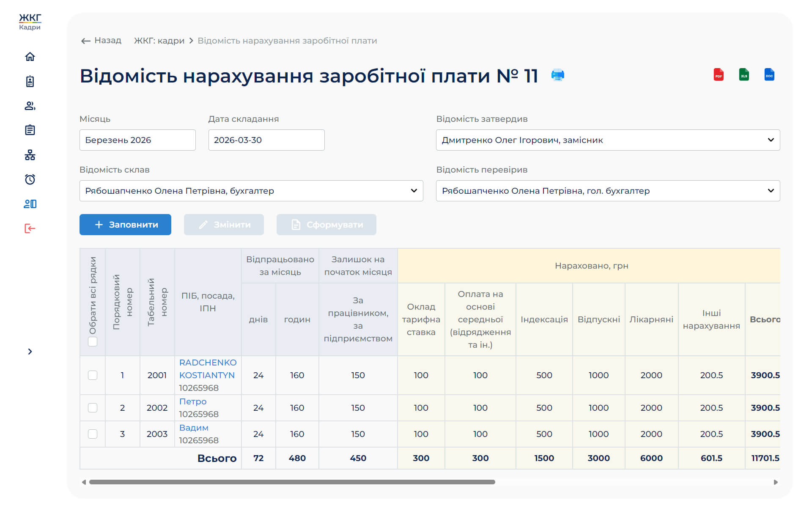Open the home icon in sidebar
Viewport: 812px width, 511px height.
pyautogui.click(x=30, y=57)
